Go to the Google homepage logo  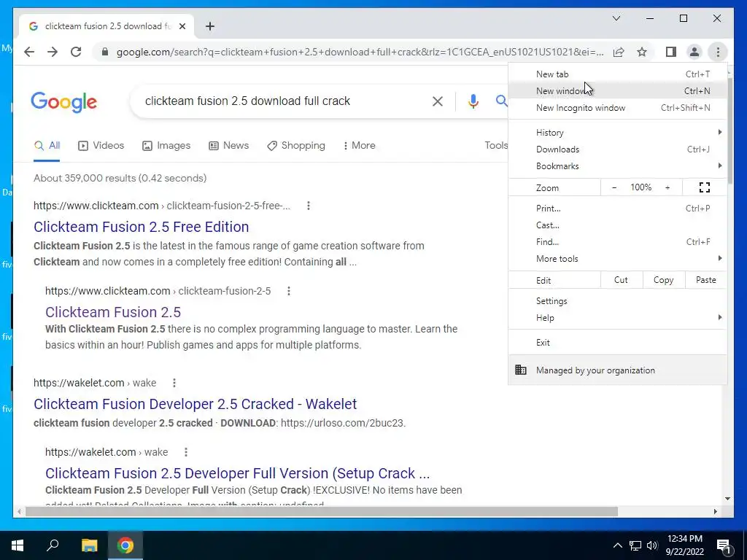64,102
